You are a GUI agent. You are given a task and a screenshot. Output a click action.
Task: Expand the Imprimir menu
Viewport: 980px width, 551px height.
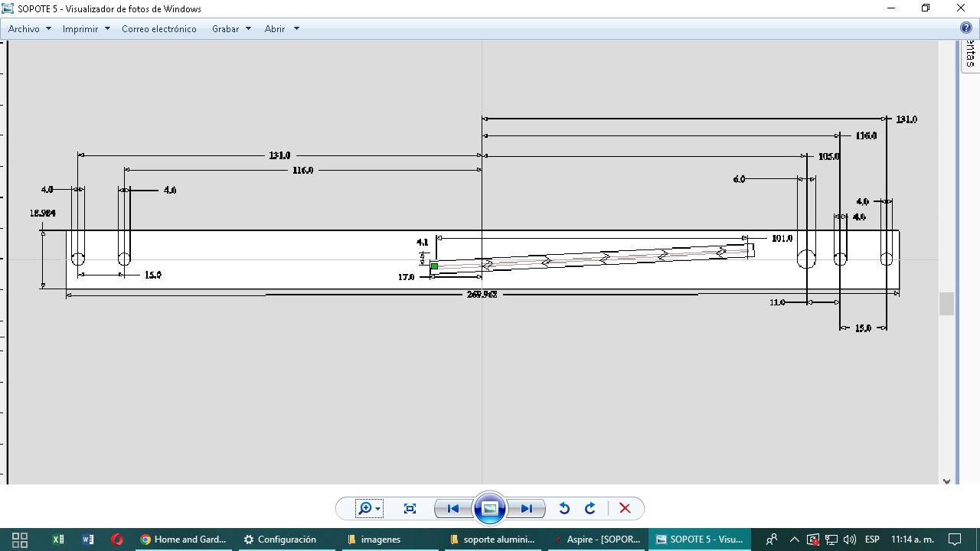[x=87, y=28]
